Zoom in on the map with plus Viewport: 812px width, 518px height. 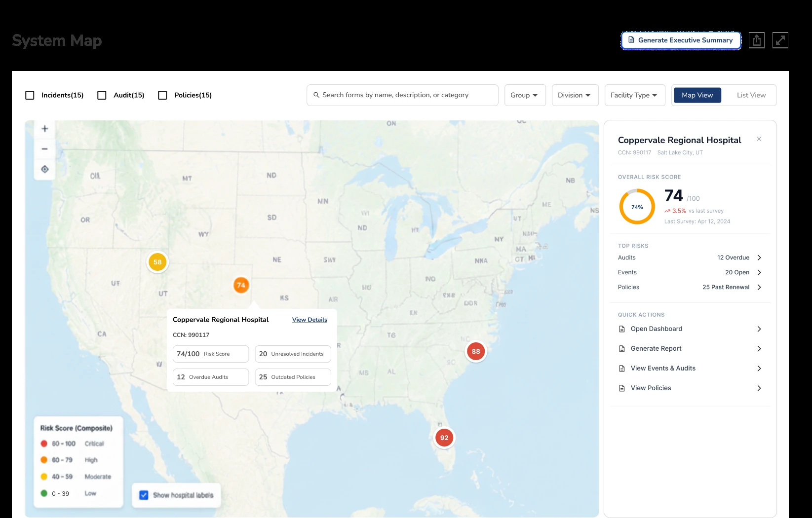(x=45, y=129)
